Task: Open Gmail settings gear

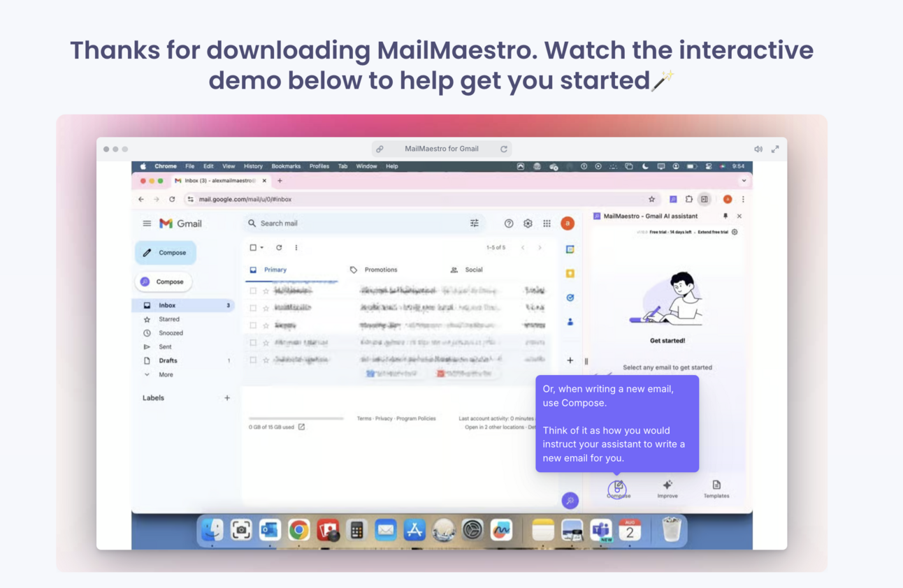Action: [x=528, y=223]
